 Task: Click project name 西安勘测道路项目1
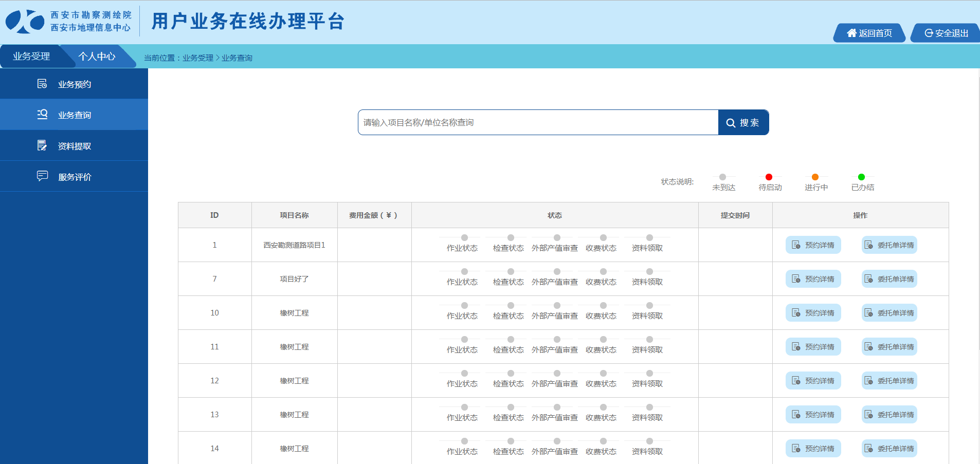pyautogui.click(x=294, y=245)
